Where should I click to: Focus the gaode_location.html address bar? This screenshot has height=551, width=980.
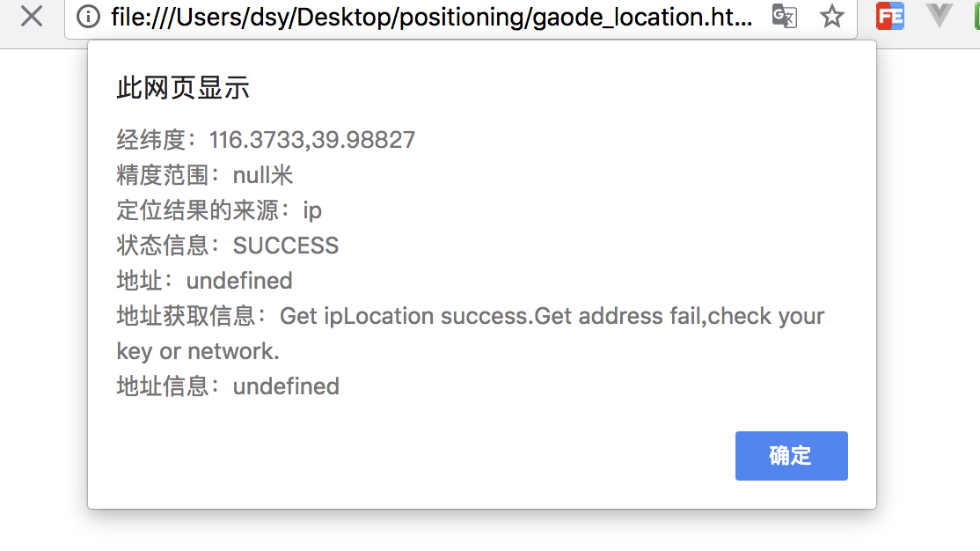coord(431,17)
